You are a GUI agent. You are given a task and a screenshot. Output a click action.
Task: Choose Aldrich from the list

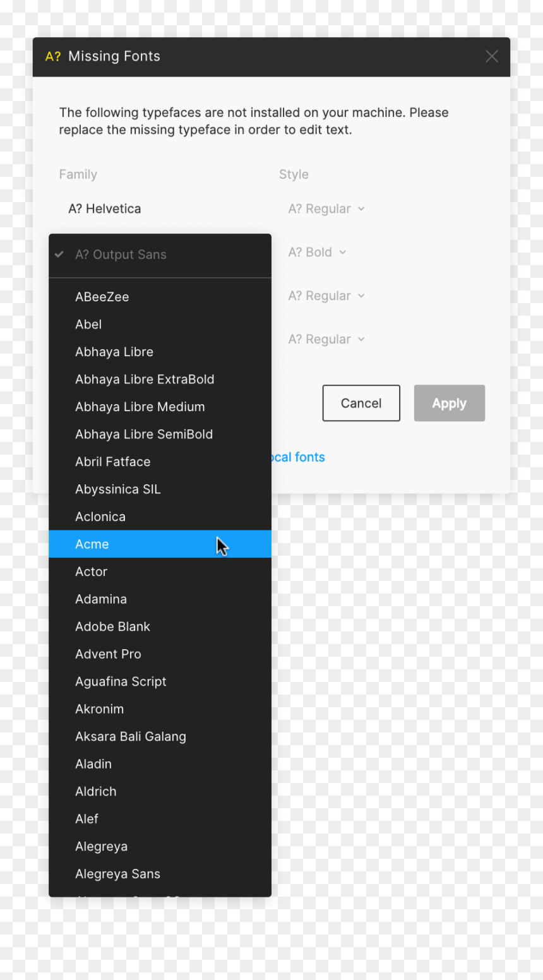[160, 791]
